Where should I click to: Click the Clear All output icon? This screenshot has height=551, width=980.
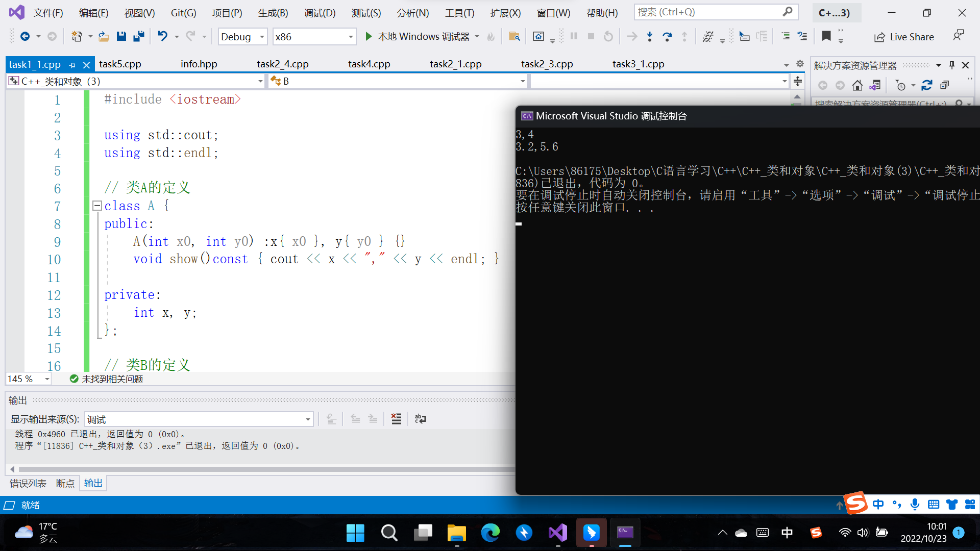(x=396, y=419)
